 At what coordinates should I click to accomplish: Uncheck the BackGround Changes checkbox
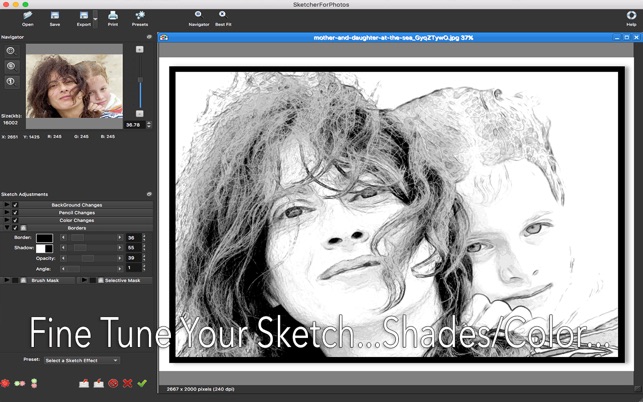click(x=15, y=205)
